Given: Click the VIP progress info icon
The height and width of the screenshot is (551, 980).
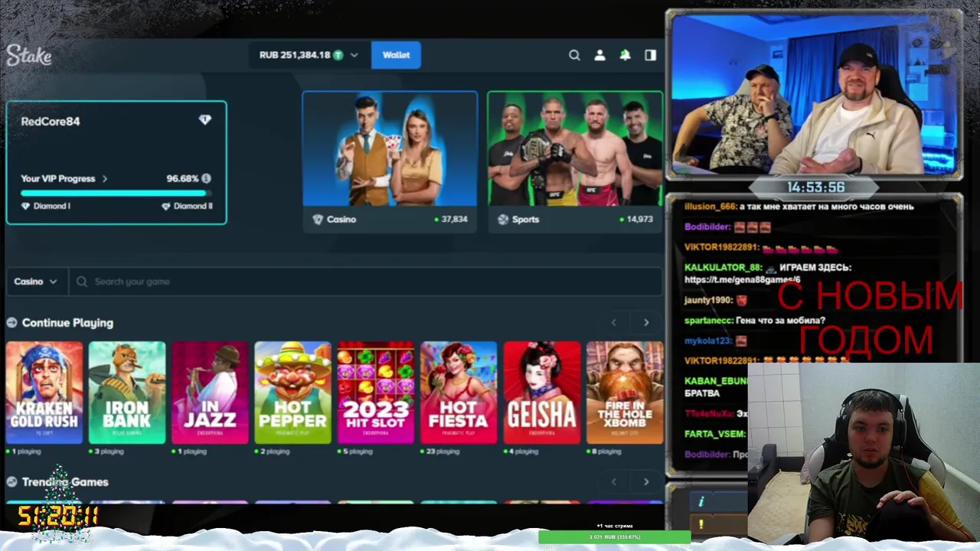Looking at the screenshot, I should 206,178.
